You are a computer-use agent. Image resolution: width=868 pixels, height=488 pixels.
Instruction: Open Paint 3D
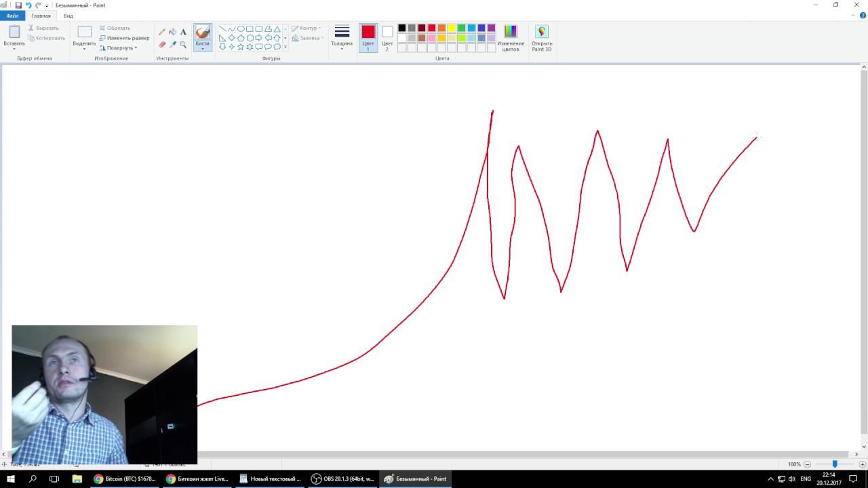click(542, 38)
